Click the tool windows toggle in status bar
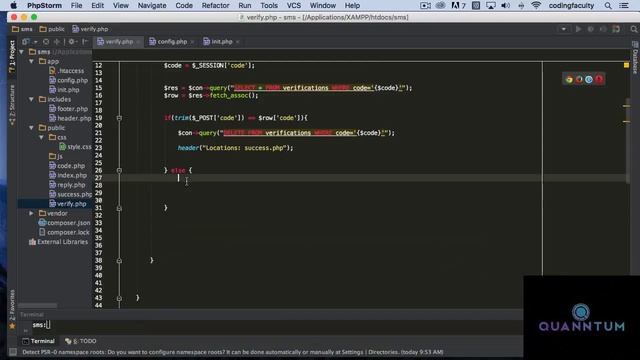 point(13,352)
